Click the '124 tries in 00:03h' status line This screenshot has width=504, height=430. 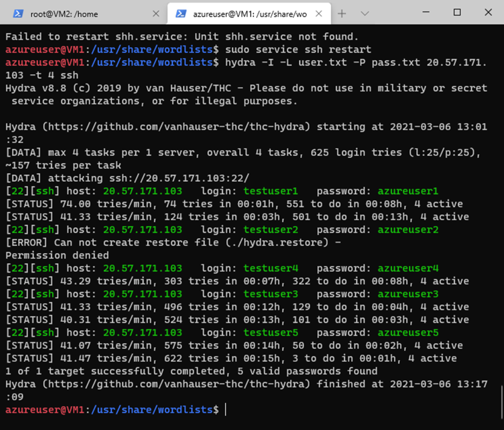237,217
